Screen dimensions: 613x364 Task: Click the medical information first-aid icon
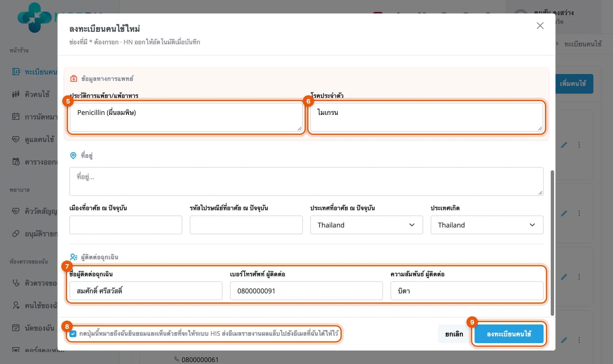(x=74, y=79)
